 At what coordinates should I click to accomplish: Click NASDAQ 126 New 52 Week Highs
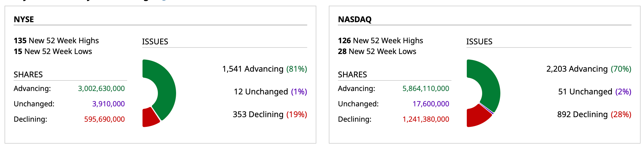[x=381, y=41]
